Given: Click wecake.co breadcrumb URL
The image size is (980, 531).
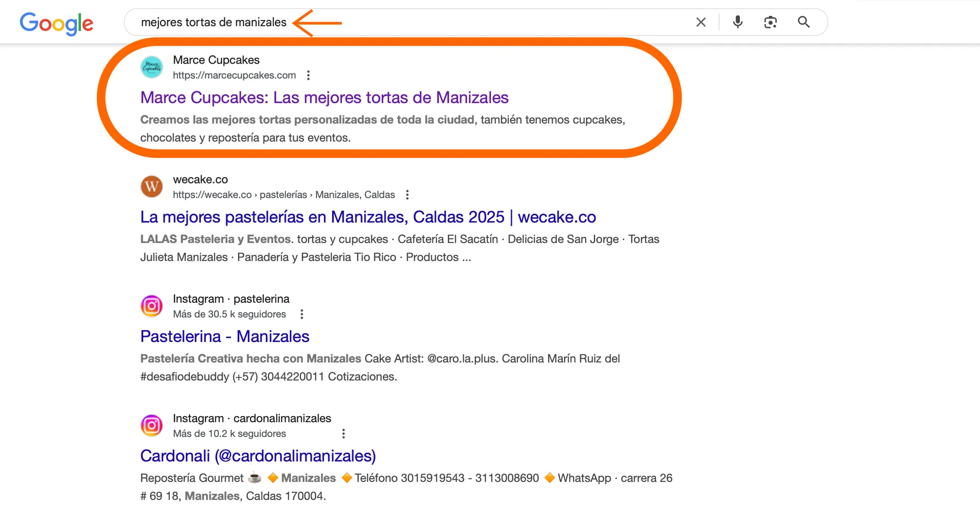Looking at the screenshot, I should (x=284, y=195).
